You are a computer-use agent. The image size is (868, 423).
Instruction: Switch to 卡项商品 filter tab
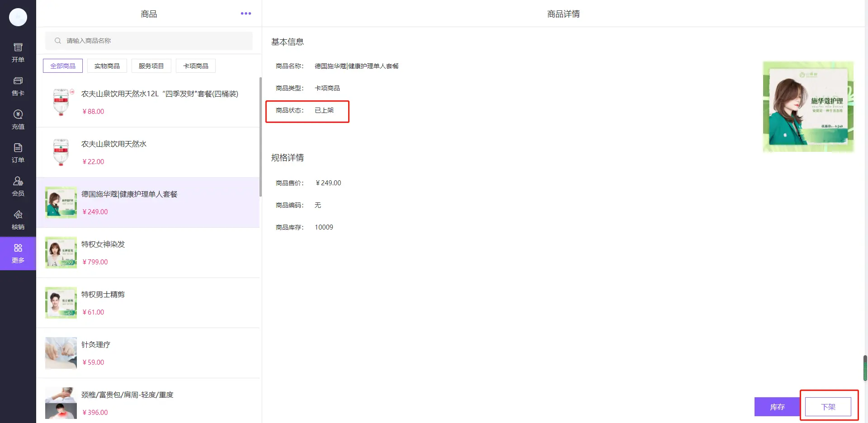coord(196,66)
